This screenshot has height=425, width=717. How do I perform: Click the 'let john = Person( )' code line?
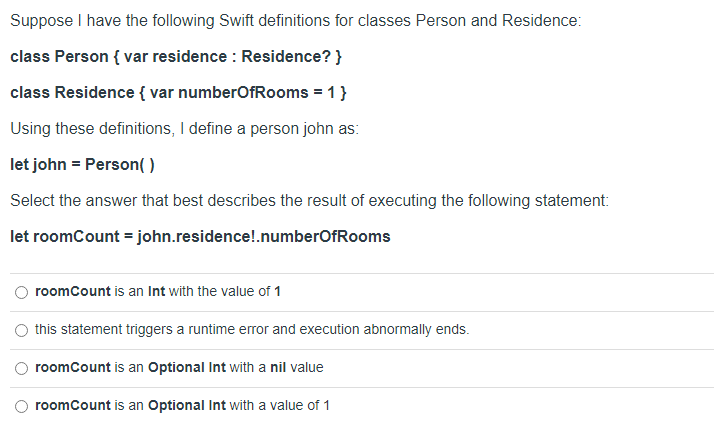pyautogui.click(x=83, y=165)
